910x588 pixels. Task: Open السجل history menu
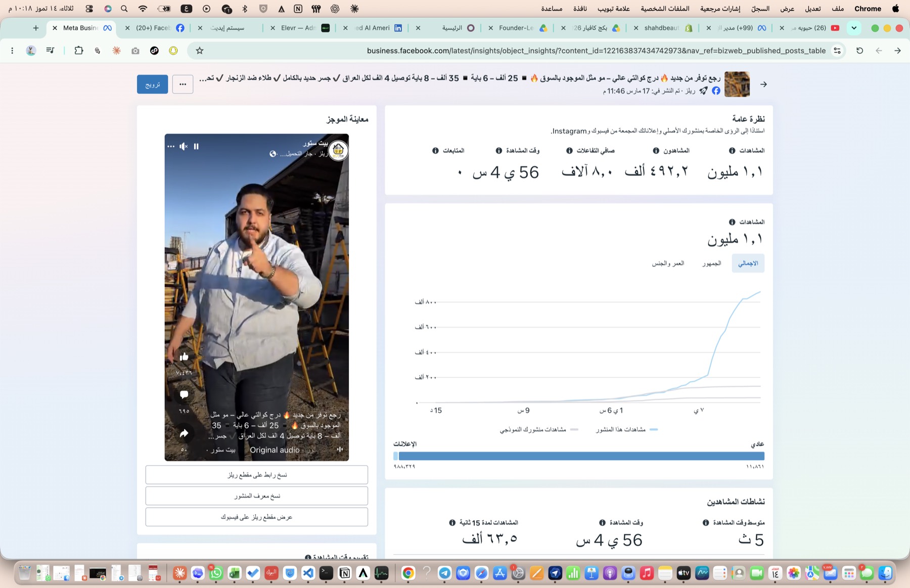[760, 9]
